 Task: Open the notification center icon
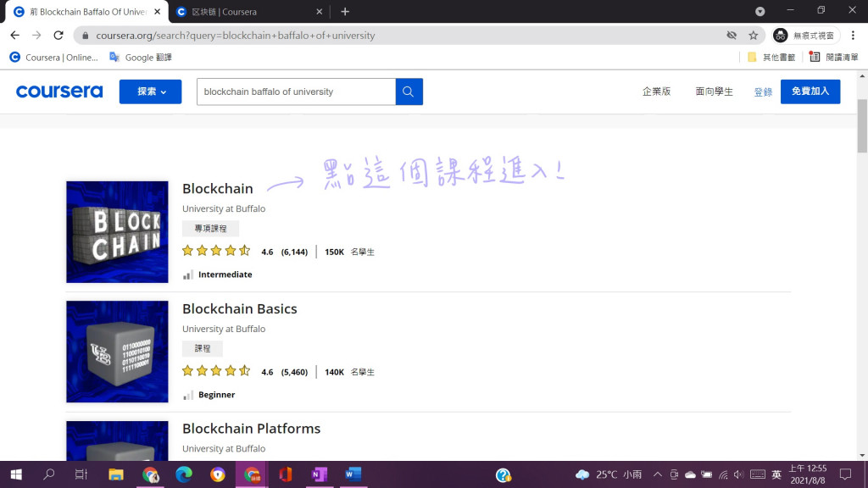pos(845,474)
